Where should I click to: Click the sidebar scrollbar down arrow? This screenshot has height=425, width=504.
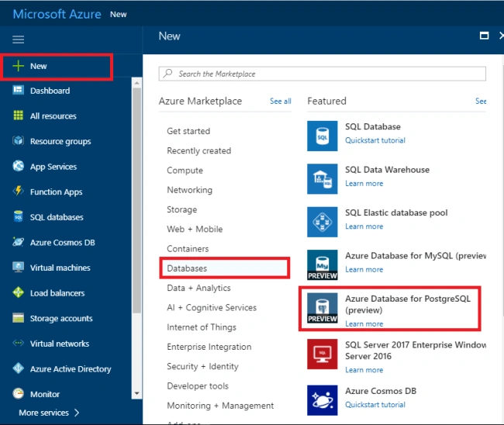[x=137, y=393]
